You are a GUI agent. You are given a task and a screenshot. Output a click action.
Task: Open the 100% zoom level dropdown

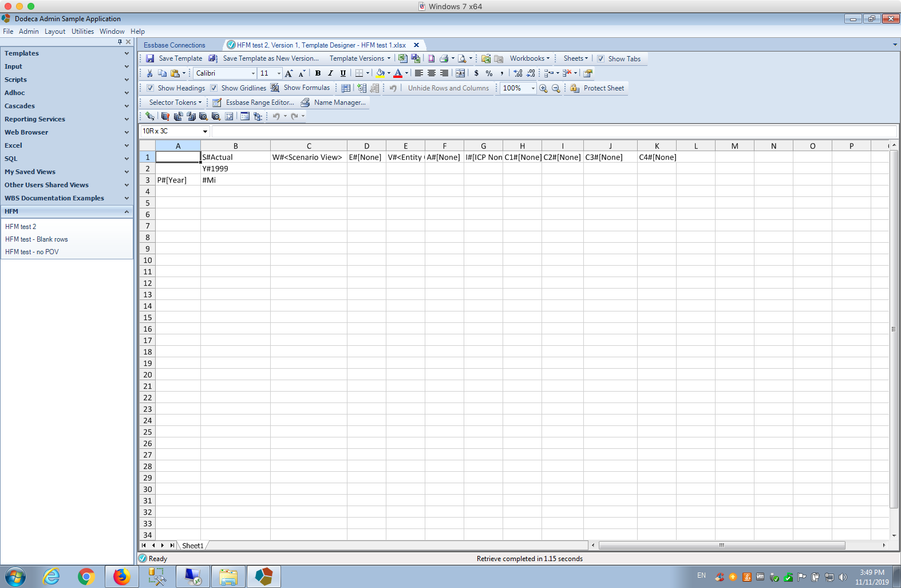[x=533, y=88]
